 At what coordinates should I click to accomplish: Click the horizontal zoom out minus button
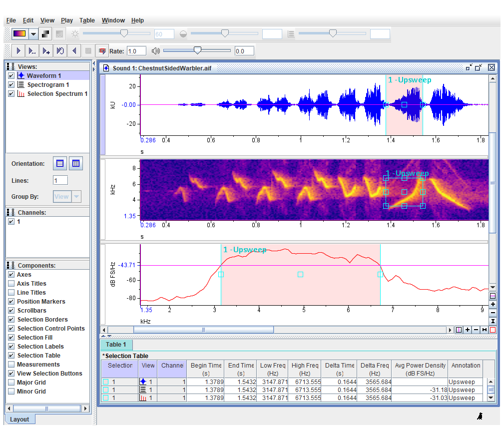476,330
